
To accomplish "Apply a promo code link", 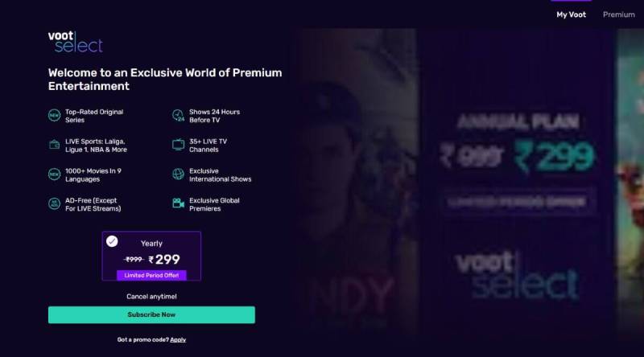I will (178, 340).
